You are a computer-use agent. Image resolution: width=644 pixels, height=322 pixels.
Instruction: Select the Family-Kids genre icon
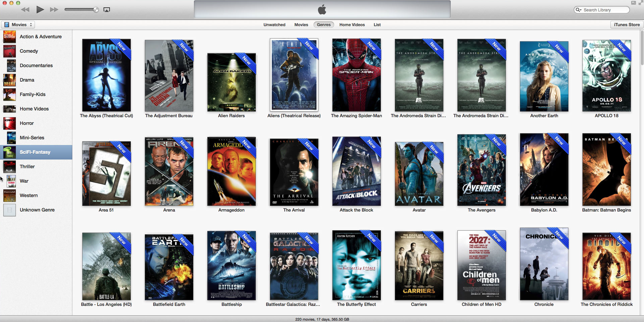coord(9,94)
